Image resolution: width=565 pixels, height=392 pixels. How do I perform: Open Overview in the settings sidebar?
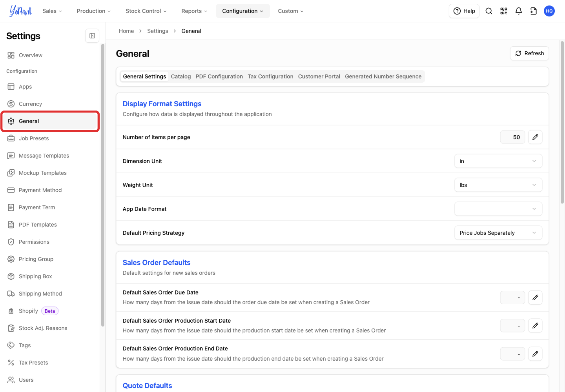point(50,55)
